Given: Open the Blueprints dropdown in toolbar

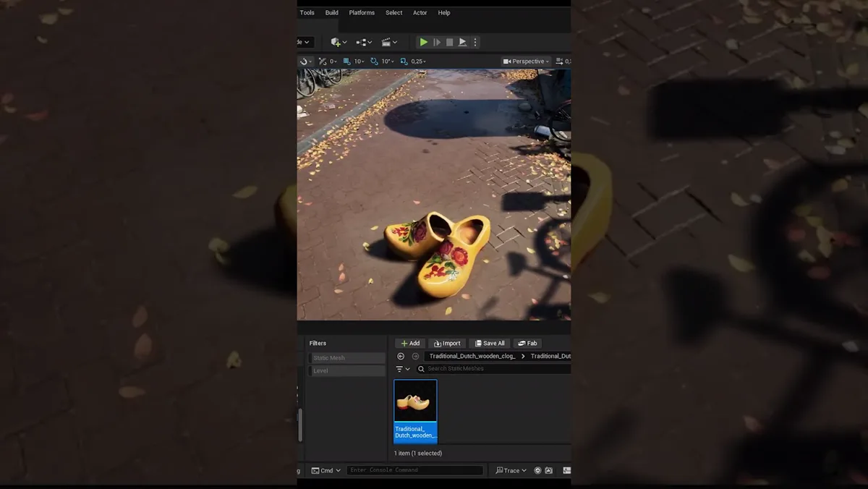Looking at the screenshot, I should pos(363,43).
